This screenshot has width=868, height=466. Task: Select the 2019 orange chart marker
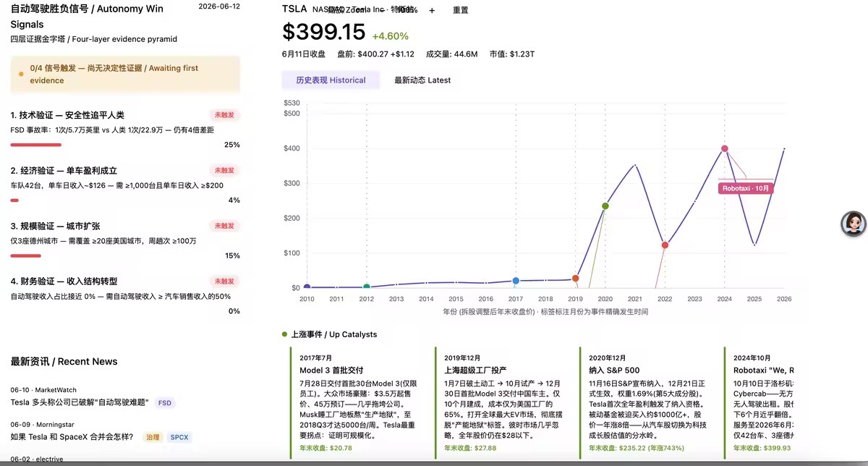point(576,279)
